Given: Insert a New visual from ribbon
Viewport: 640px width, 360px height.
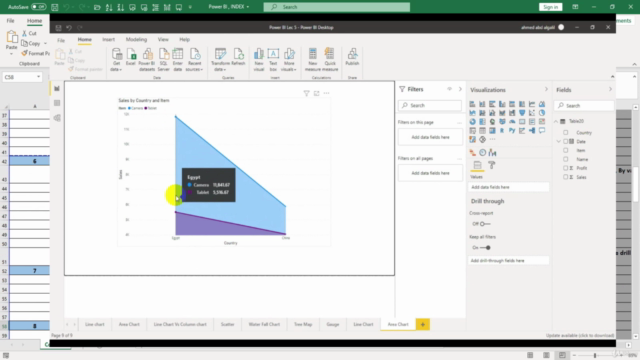Looking at the screenshot, I should click(x=259, y=60).
